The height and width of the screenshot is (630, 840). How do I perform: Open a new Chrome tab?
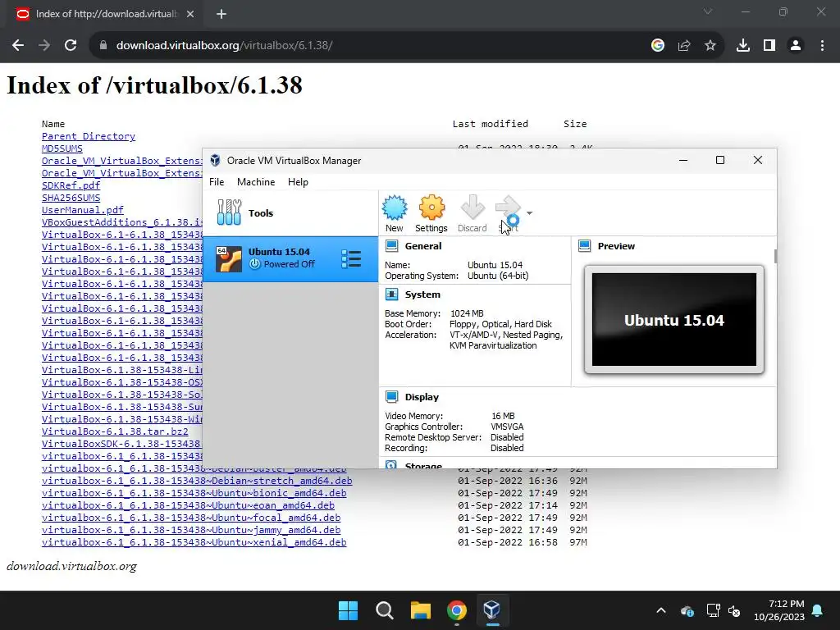pos(221,15)
